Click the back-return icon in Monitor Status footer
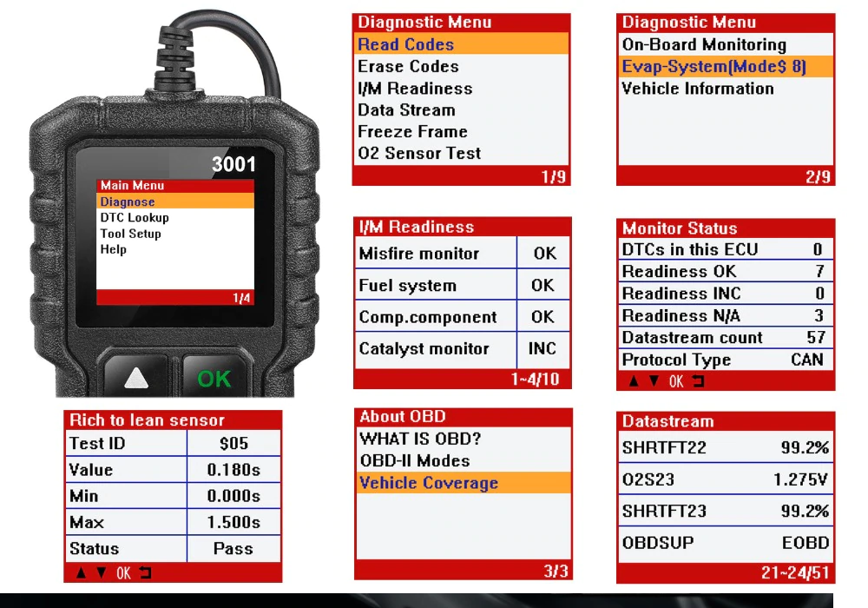 pos(700,380)
